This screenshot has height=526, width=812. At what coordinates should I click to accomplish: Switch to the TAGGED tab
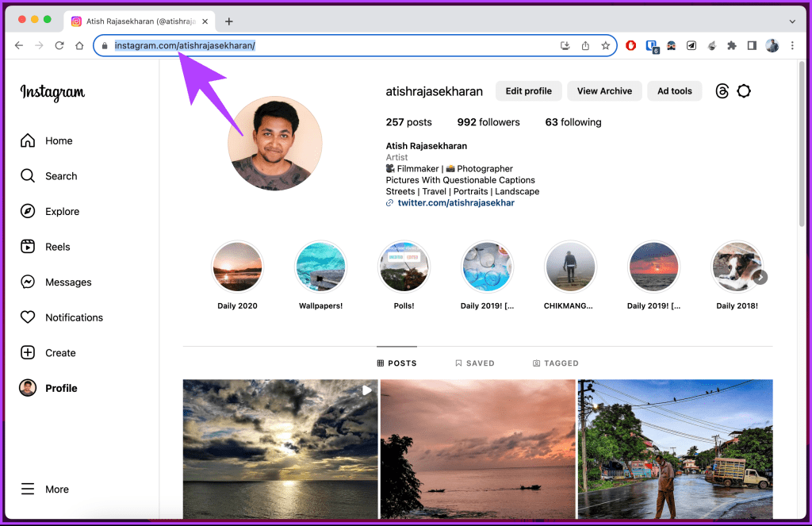[556, 363]
